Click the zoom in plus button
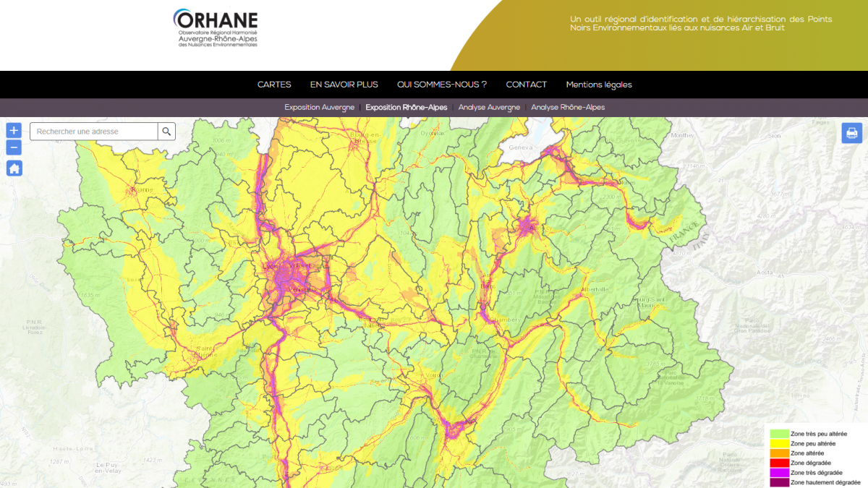 click(x=14, y=130)
